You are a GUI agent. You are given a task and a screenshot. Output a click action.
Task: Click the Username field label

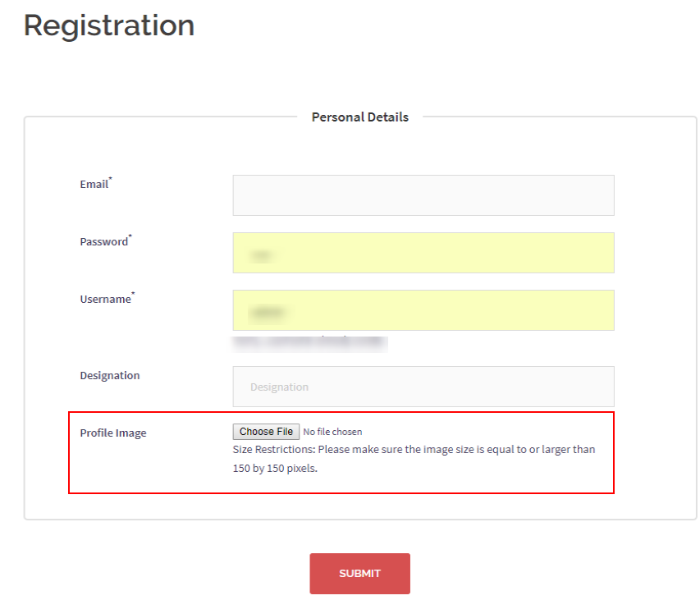tap(105, 300)
